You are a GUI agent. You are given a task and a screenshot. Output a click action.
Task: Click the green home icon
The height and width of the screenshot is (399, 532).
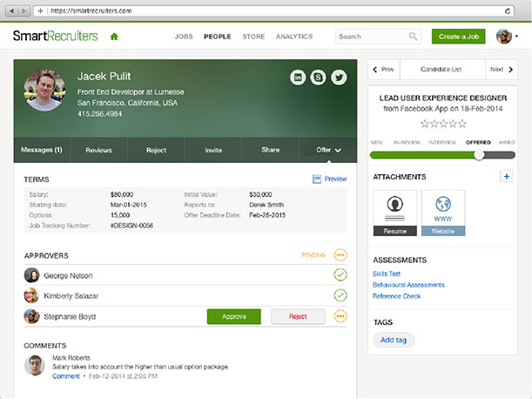[x=114, y=37]
